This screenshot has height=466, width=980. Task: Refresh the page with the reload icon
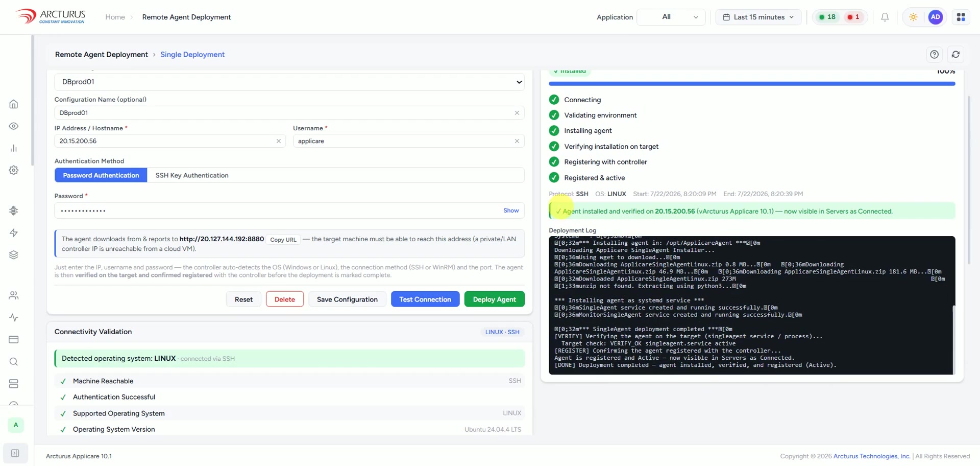coord(955,55)
